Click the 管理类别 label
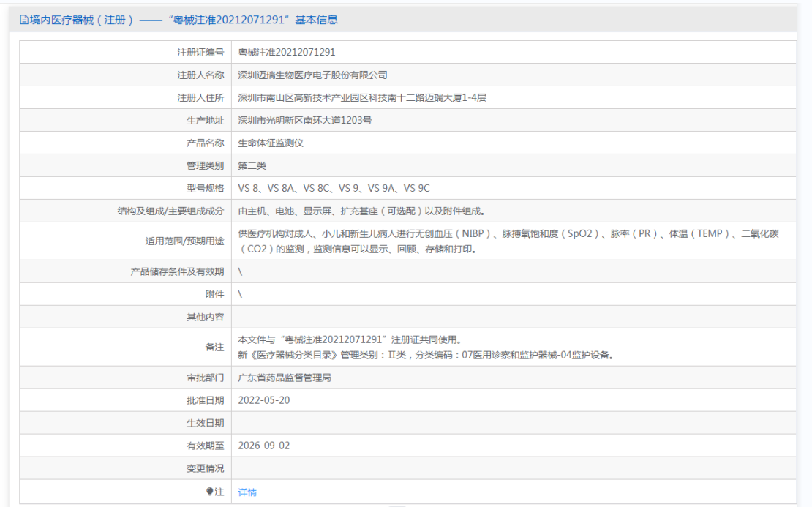Viewport: 812px width, 507px height. click(205, 166)
